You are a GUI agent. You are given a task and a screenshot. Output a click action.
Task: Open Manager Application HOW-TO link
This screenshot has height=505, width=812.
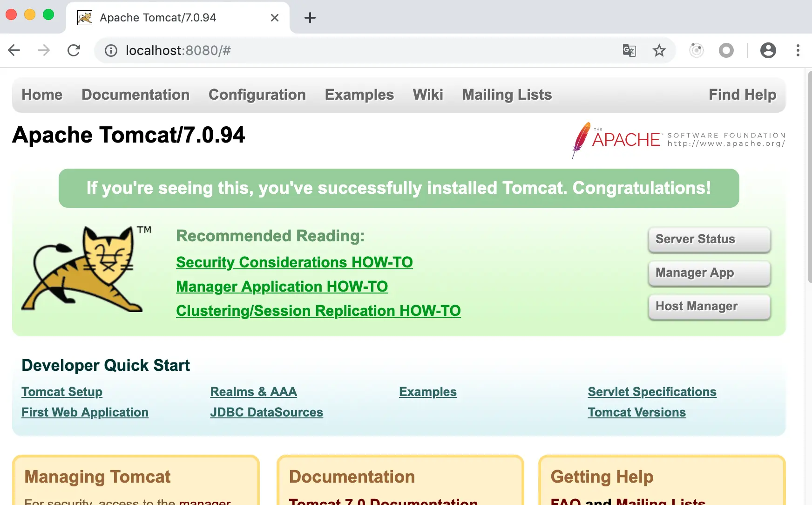click(282, 287)
